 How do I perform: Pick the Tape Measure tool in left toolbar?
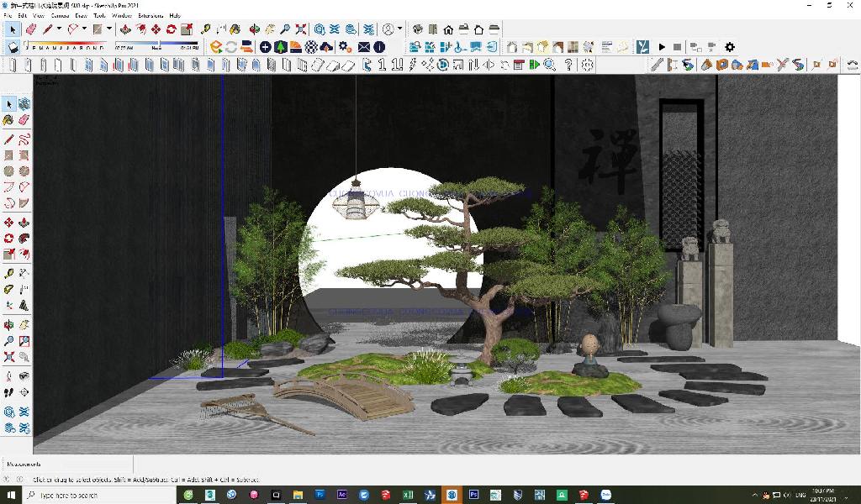coord(8,274)
